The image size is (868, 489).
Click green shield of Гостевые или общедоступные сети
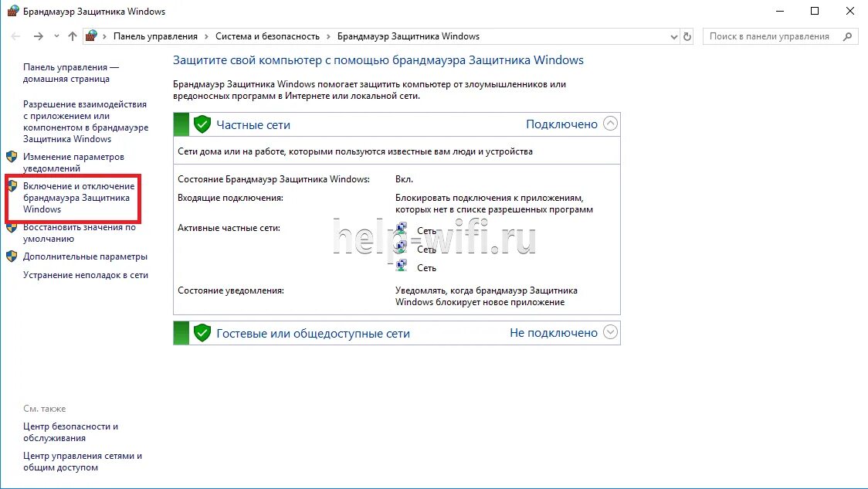202,333
